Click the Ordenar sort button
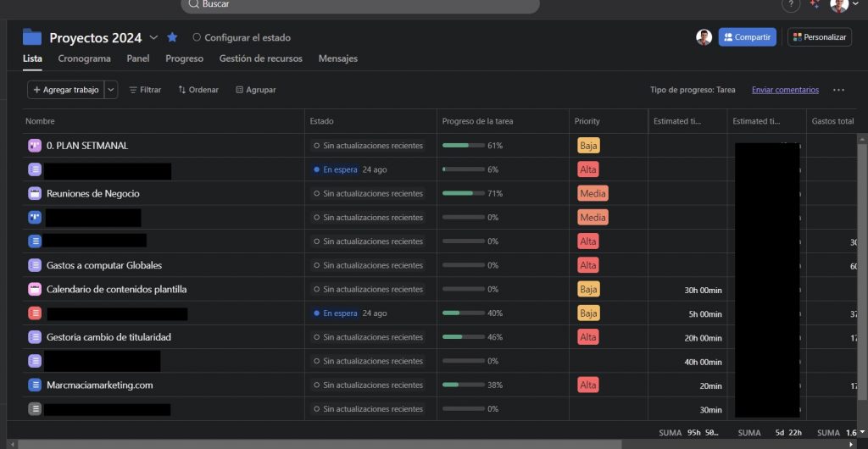The image size is (868, 449). click(198, 90)
